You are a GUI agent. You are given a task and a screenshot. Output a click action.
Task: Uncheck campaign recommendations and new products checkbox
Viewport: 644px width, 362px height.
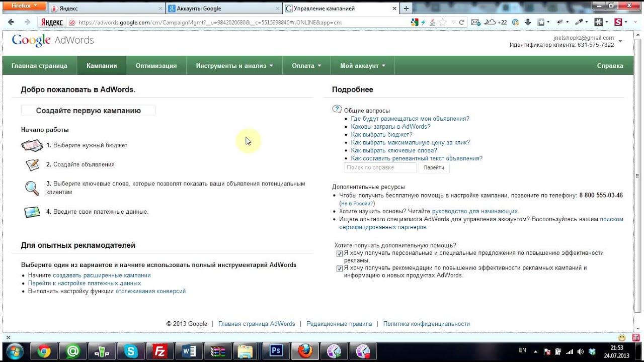pyautogui.click(x=340, y=268)
